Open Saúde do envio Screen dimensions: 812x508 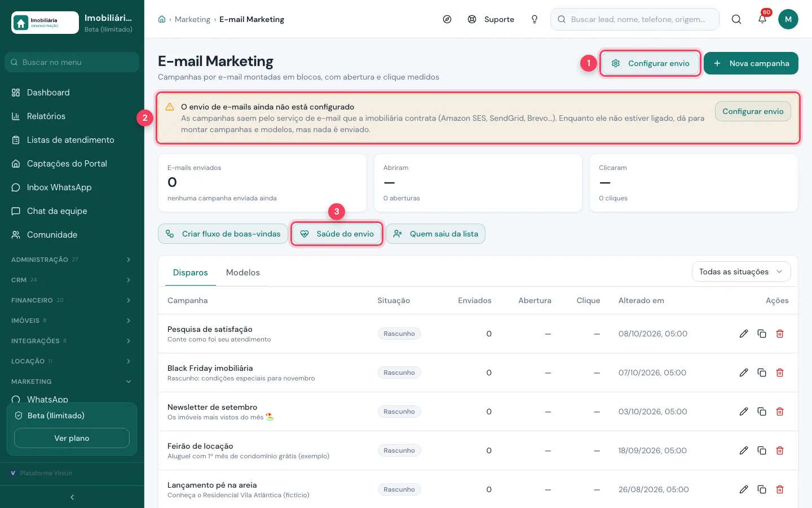pyautogui.click(x=337, y=234)
